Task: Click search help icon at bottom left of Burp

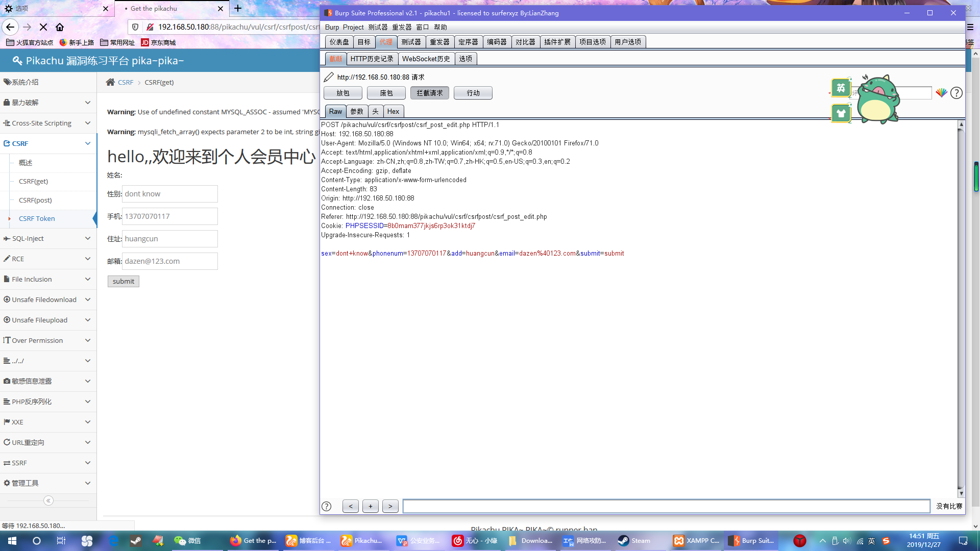Action: tap(327, 506)
